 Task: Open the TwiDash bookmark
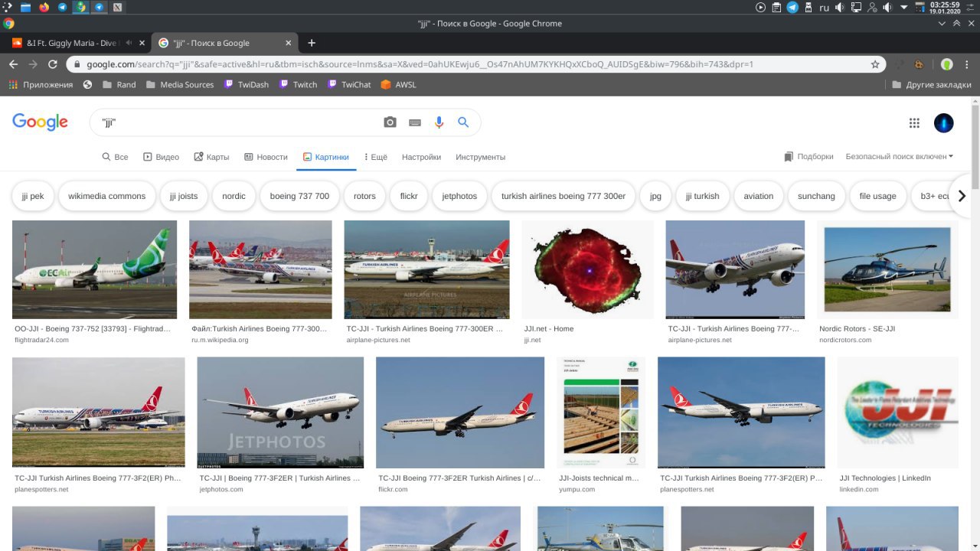tap(246, 85)
